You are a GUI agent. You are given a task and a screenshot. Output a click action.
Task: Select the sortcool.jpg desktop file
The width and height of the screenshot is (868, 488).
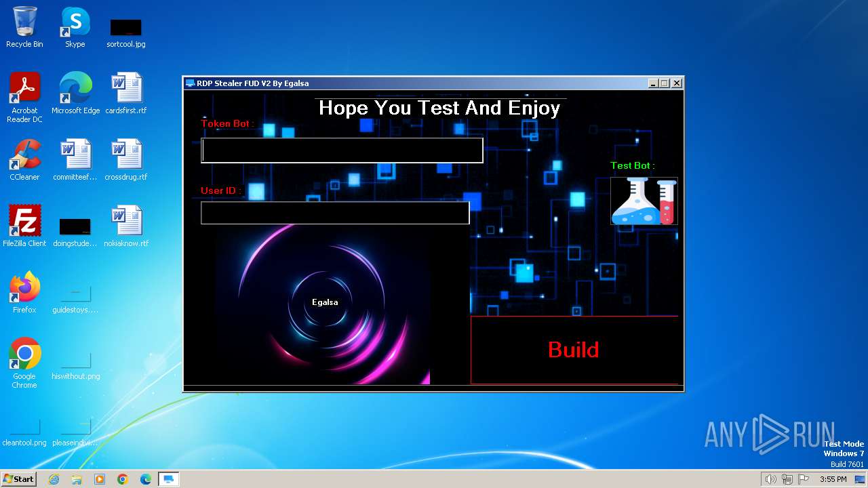point(126,33)
